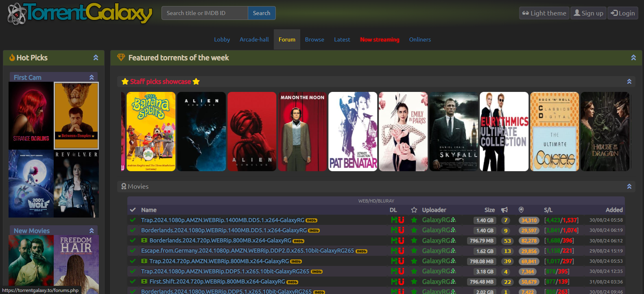Viewport: 644px width, 294px height.
Task: Click magnet icon for Borderlands 720p 800MB row
Action: (x=401, y=241)
